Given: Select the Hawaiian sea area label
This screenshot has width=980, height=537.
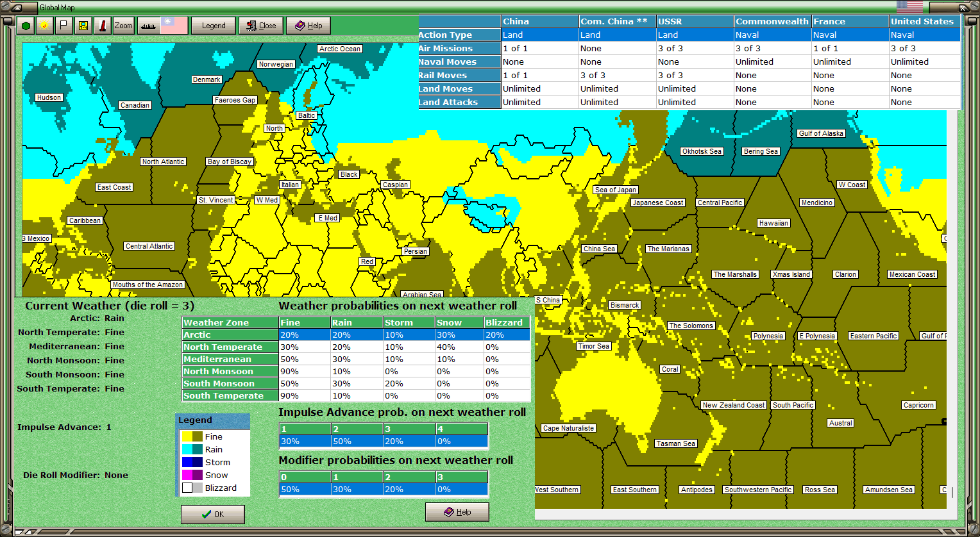Looking at the screenshot, I should (773, 223).
